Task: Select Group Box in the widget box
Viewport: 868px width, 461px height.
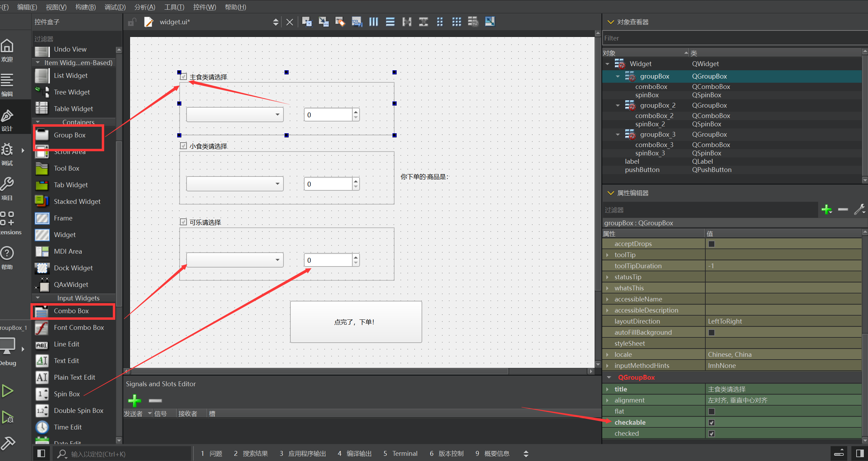Action: pos(69,135)
